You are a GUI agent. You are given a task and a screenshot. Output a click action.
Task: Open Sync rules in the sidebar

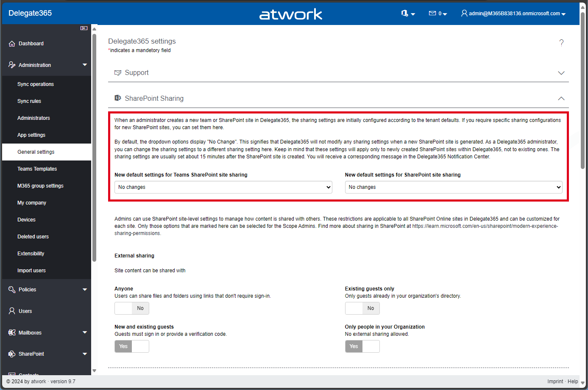29,101
